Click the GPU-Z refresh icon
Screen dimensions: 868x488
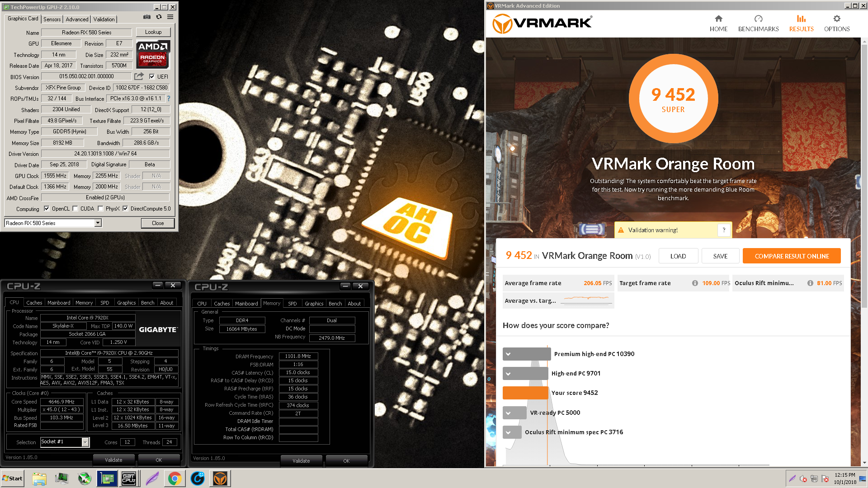tap(159, 17)
